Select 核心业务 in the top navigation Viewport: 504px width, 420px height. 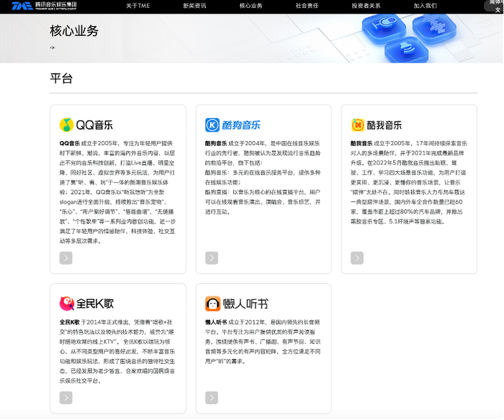pyautogui.click(x=251, y=6)
